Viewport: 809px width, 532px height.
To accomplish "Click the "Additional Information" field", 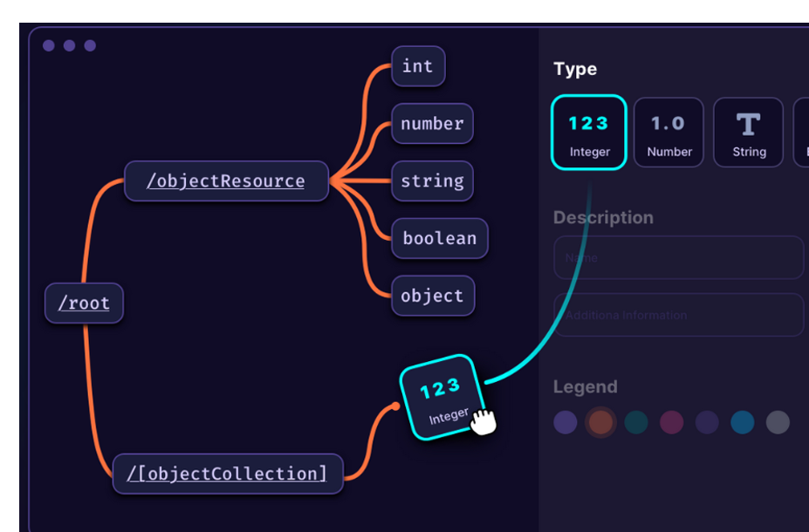I will 678,315.
